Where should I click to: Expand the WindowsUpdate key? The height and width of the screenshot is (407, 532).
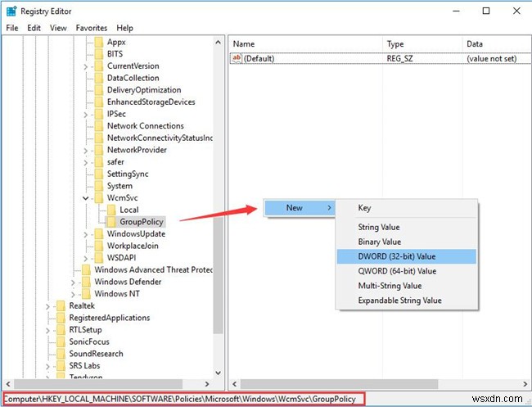pyautogui.click(x=86, y=234)
